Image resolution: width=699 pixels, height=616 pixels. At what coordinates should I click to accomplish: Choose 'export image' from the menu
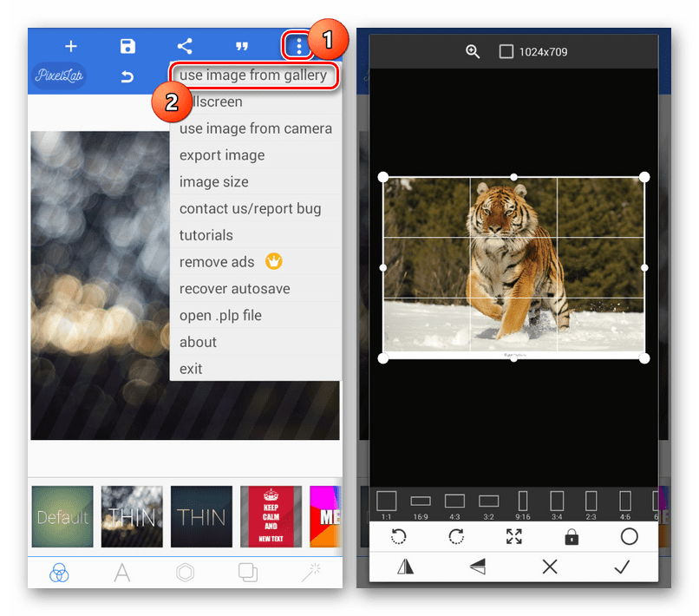[222, 155]
